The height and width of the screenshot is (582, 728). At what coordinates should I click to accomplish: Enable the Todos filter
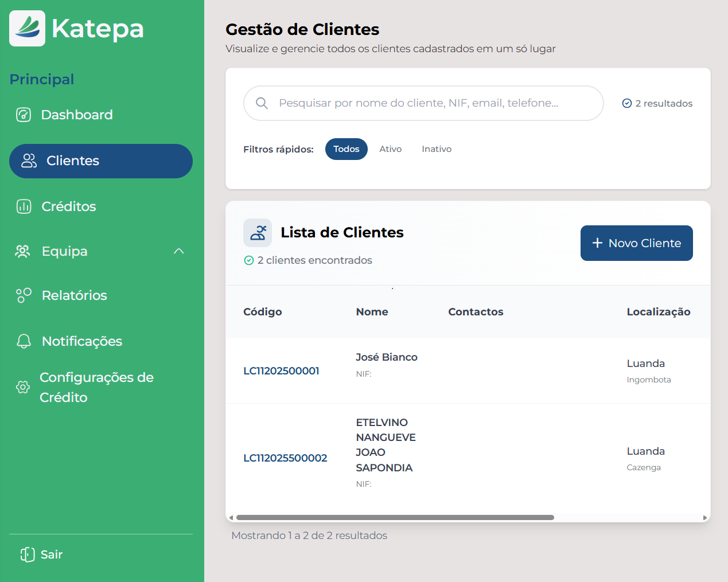click(346, 149)
